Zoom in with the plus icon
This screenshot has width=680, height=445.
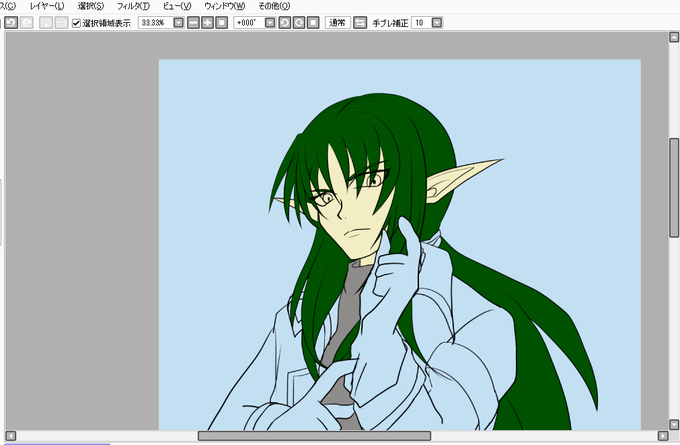207,23
